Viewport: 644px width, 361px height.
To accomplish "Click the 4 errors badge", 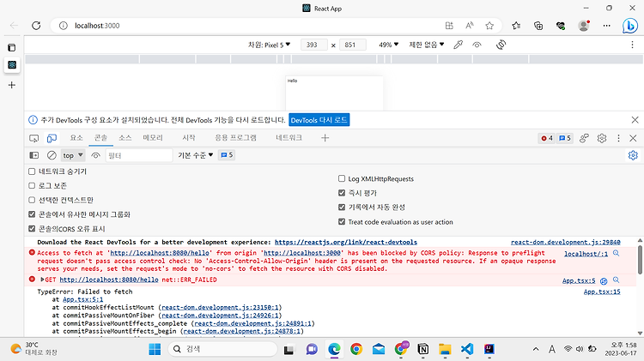I will pos(547,138).
